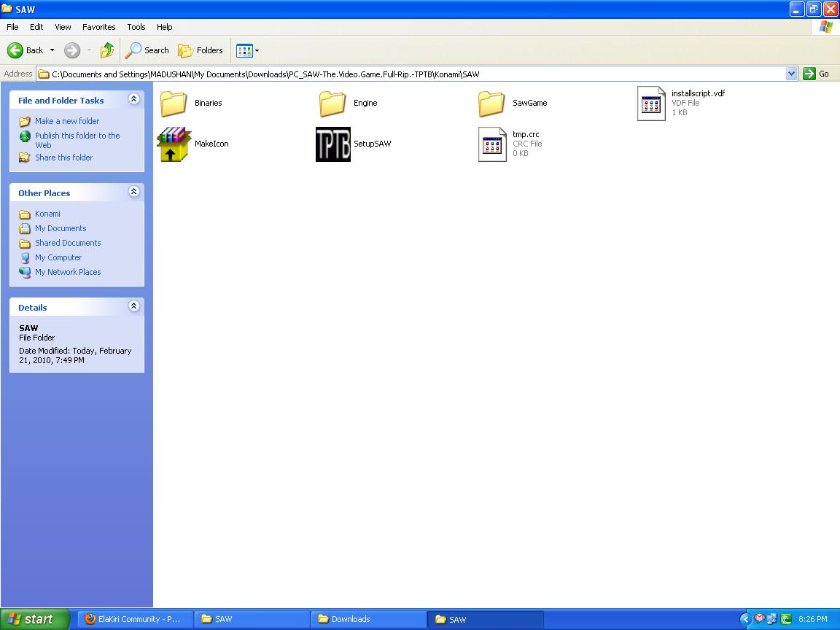Click the Up one level toolbar icon
The width and height of the screenshot is (840, 630).
[x=107, y=50]
